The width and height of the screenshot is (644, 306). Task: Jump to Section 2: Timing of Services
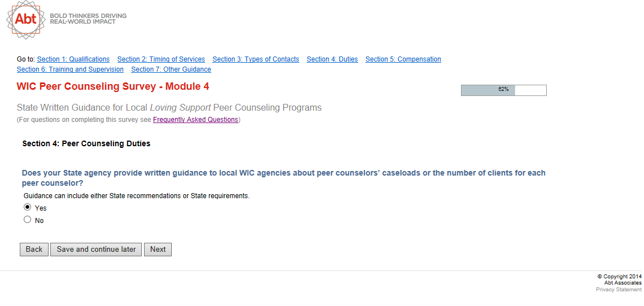(161, 59)
